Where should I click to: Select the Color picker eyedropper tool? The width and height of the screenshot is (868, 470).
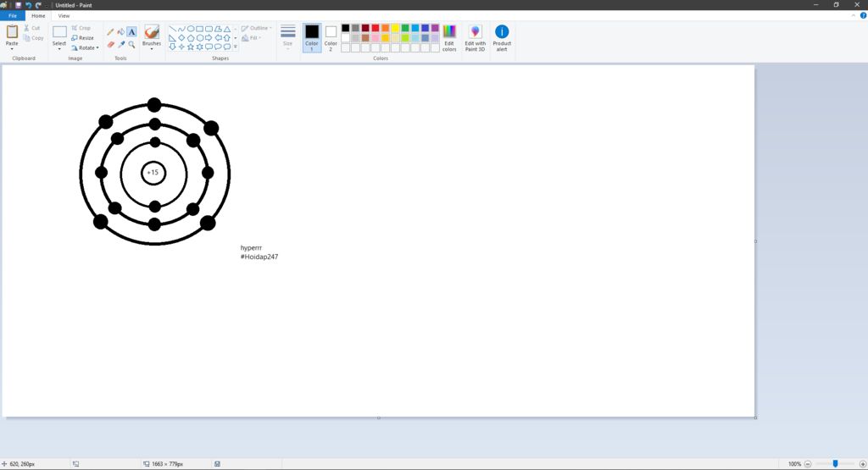click(120, 44)
